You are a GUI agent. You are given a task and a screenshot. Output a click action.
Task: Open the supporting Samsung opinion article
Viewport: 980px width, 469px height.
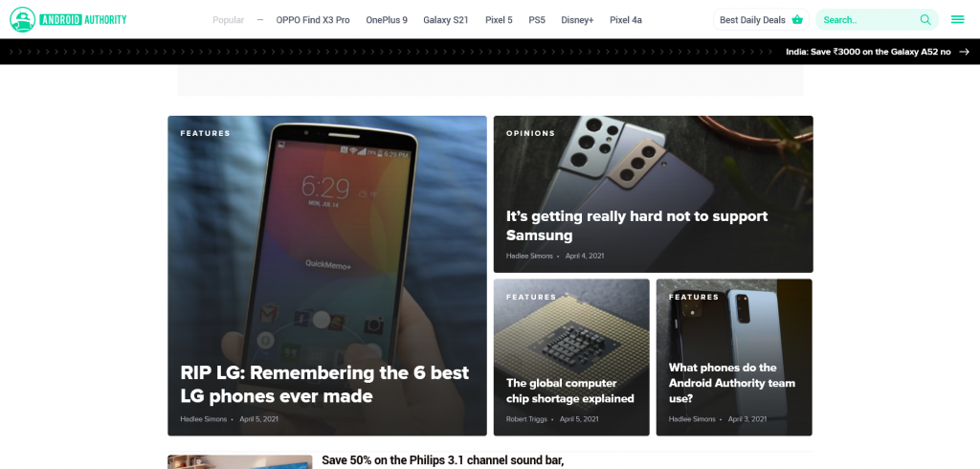pos(636,225)
